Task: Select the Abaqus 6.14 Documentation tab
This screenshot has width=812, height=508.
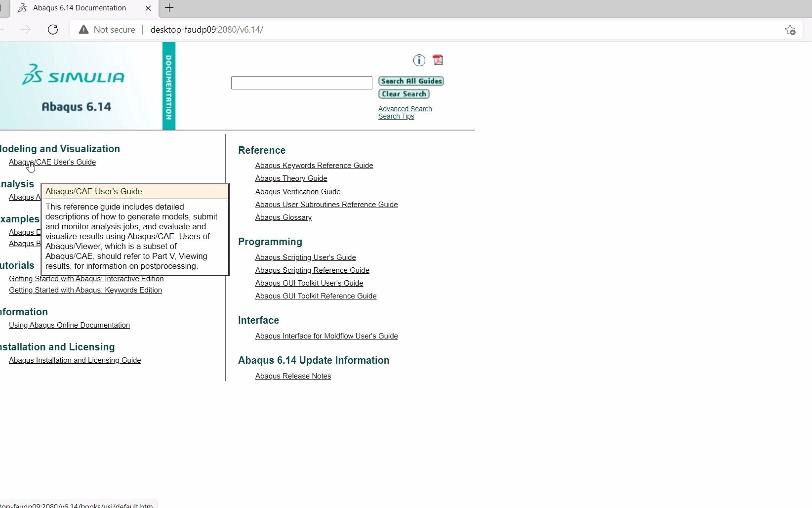Action: [79, 8]
